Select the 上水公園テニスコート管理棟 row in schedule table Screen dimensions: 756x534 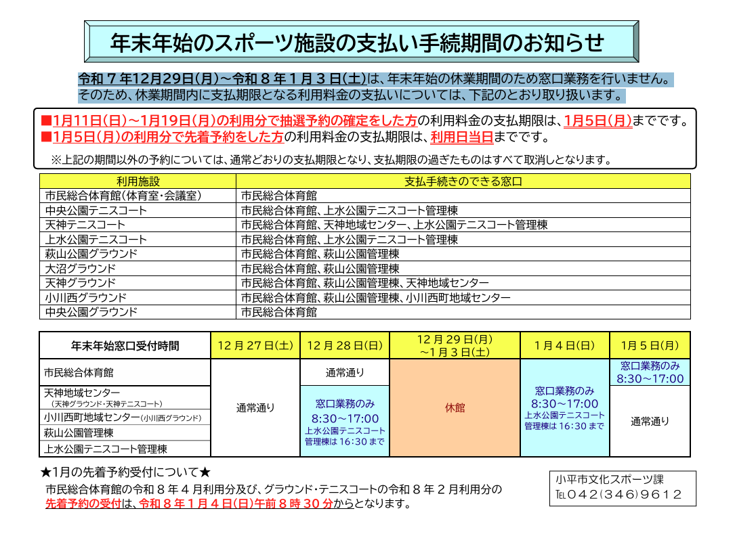(x=125, y=449)
